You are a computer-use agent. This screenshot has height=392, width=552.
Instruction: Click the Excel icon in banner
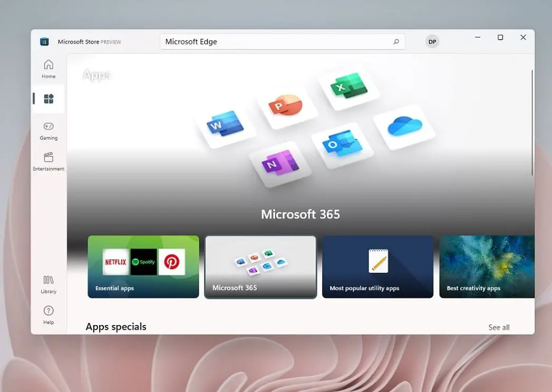coord(349,85)
